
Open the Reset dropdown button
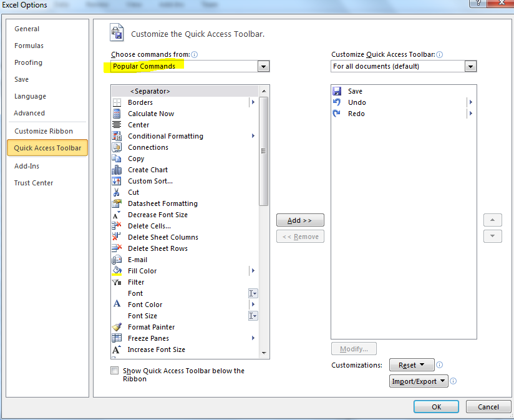pyautogui.click(x=412, y=365)
